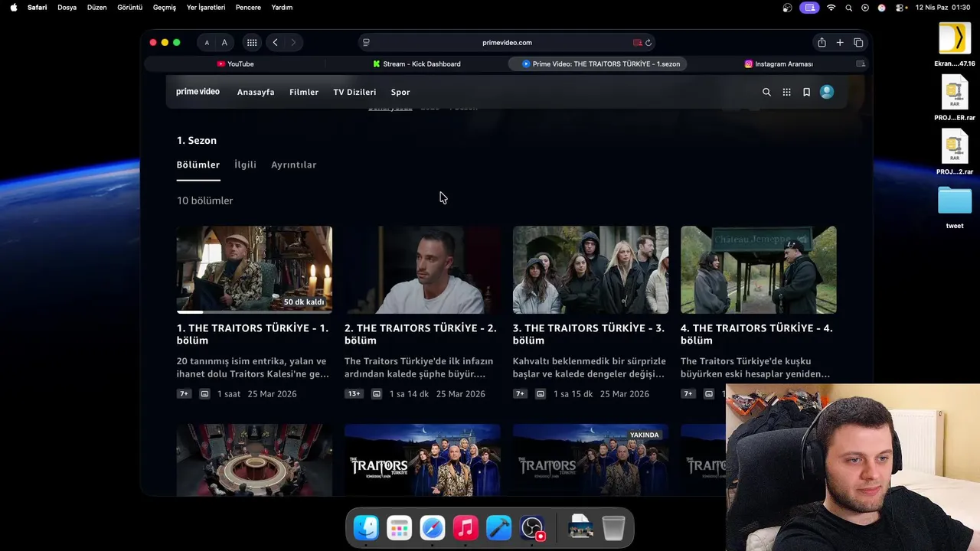Open the Pencere menu
The height and width of the screenshot is (551, 980).
point(248,8)
